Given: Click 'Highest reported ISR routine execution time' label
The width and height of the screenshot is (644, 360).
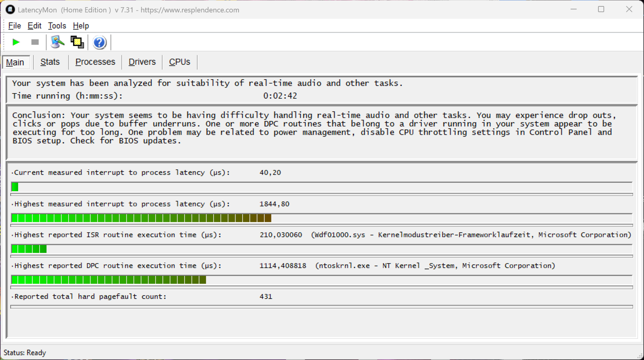Looking at the screenshot, I should click(x=117, y=235).
